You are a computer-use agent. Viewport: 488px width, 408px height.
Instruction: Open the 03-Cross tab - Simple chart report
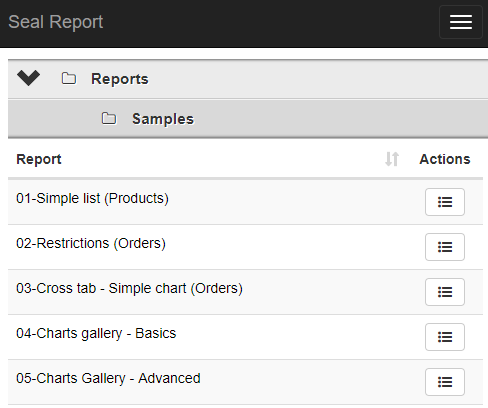(x=129, y=288)
